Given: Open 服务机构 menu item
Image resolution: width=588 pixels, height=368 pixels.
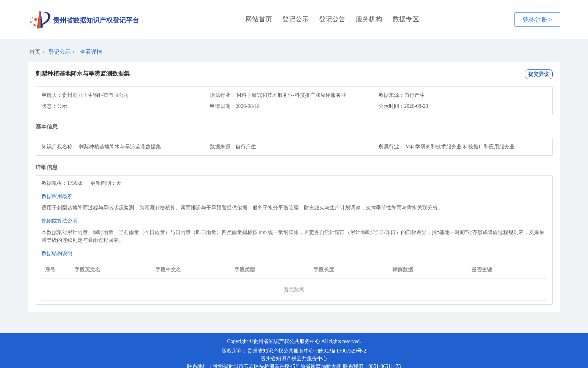Looking at the screenshot, I should (x=369, y=19).
